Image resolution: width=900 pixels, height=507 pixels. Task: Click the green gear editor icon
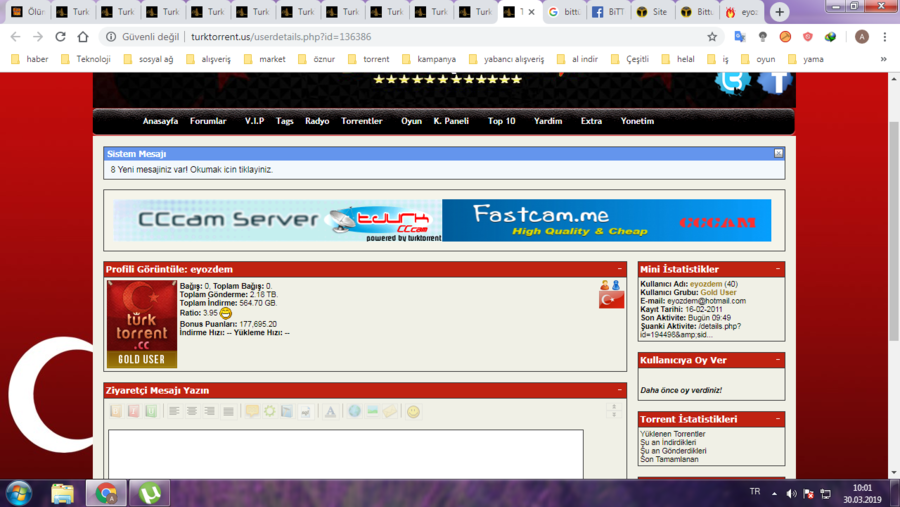[270, 411]
